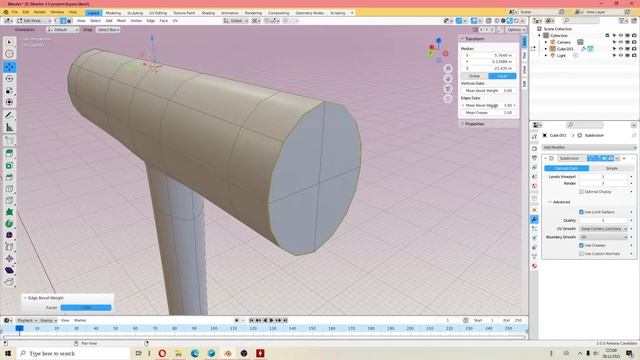Select the Extrude Region tool
The height and width of the screenshot is (360, 640).
click(9, 153)
